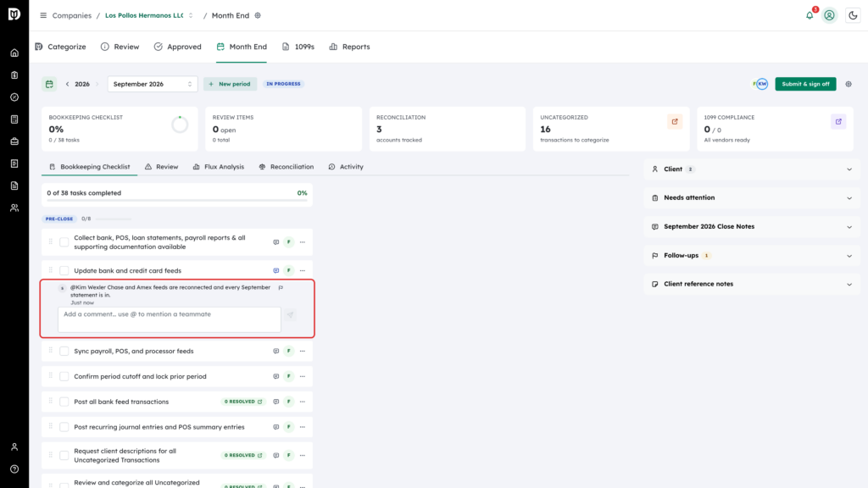Open the September 2026 period dropdown
This screenshot has height=488, width=868.
coord(153,84)
